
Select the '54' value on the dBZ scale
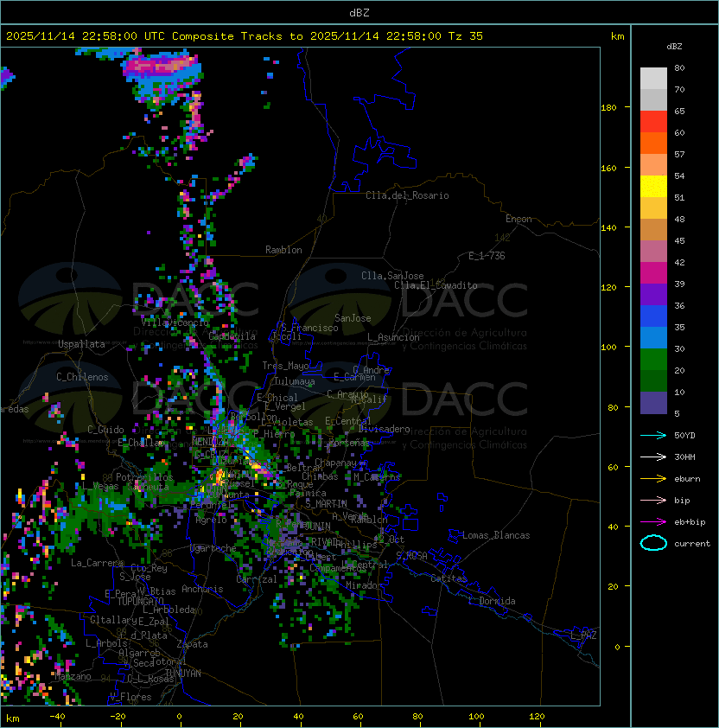pos(679,176)
